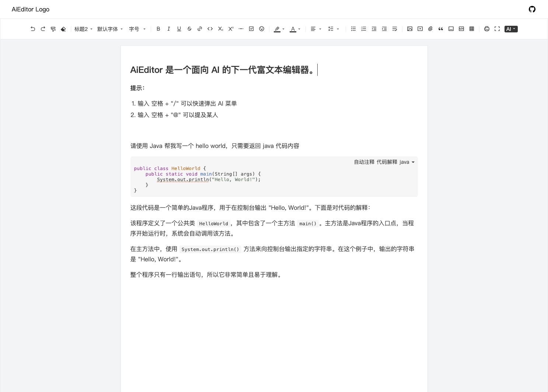Toggle strikethrough formatting
The width and height of the screenshot is (548, 392).
click(189, 29)
